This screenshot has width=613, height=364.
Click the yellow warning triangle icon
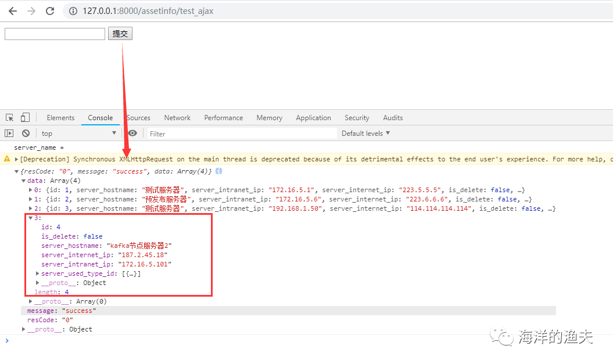click(7, 159)
